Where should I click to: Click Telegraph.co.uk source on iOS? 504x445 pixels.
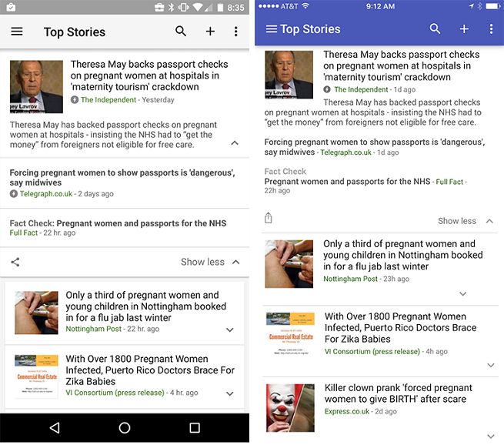point(345,152)
